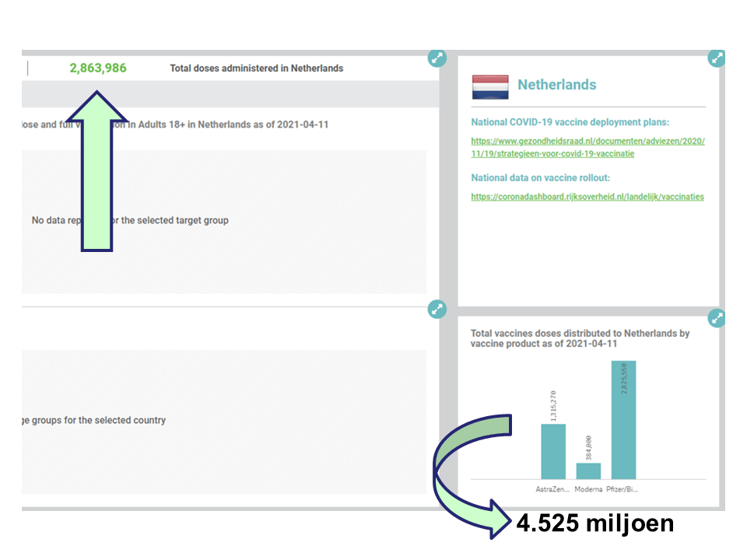Image resolution: width=747 pixels, height=560 pixels.
Task: Open the coronadashboard.rijksoverheid.nl vaccinaties link
Action: point(587,197)
